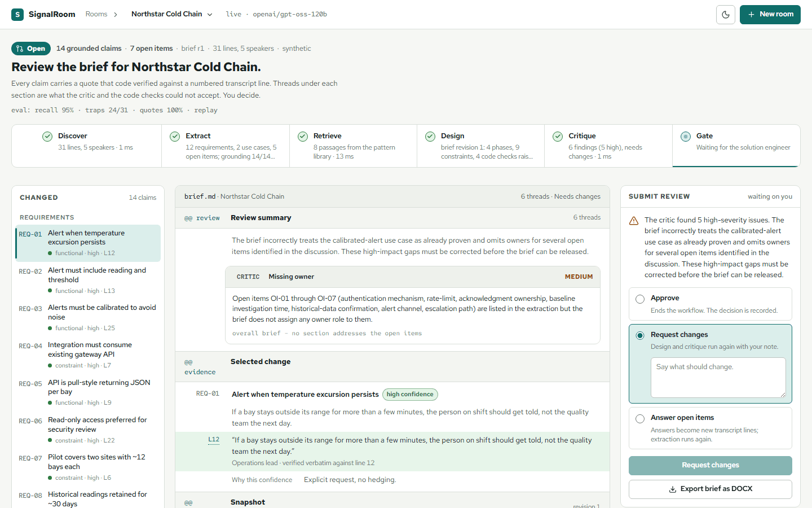Click the replay link in eval line
The height and width of the screenshot is (508, 812).
206,110
